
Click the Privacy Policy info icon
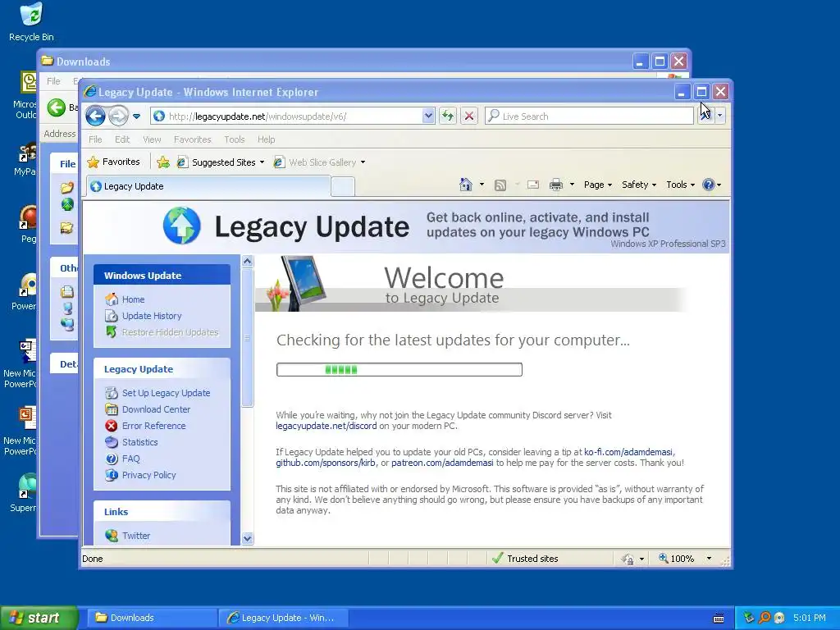pyautogui.click(x=112, y=475)
